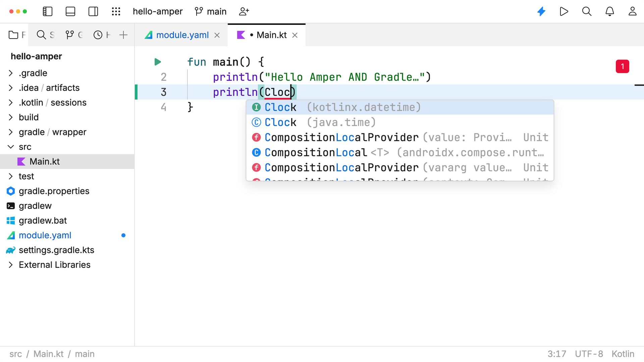Screen dimensions: 644x362
Task: Click the closing brace on line 4
Action: point(190,107)
